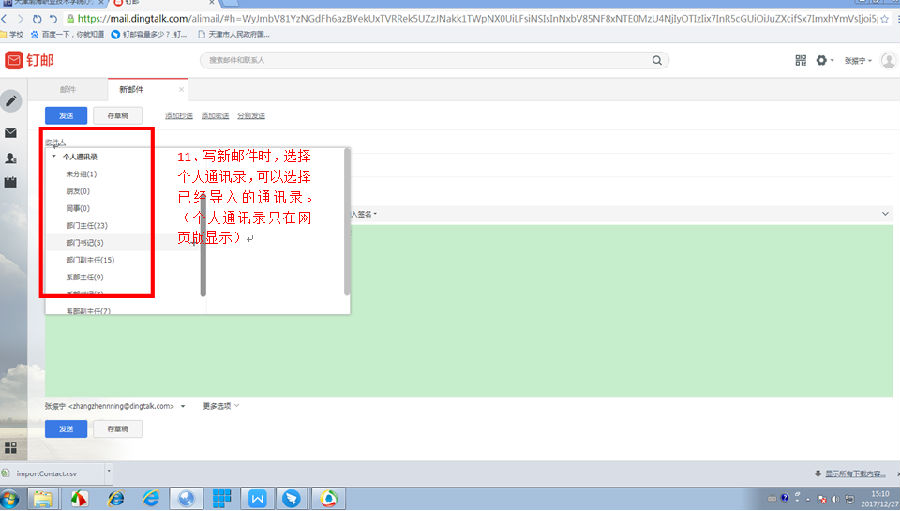Click the search magnifier icon

657,60
